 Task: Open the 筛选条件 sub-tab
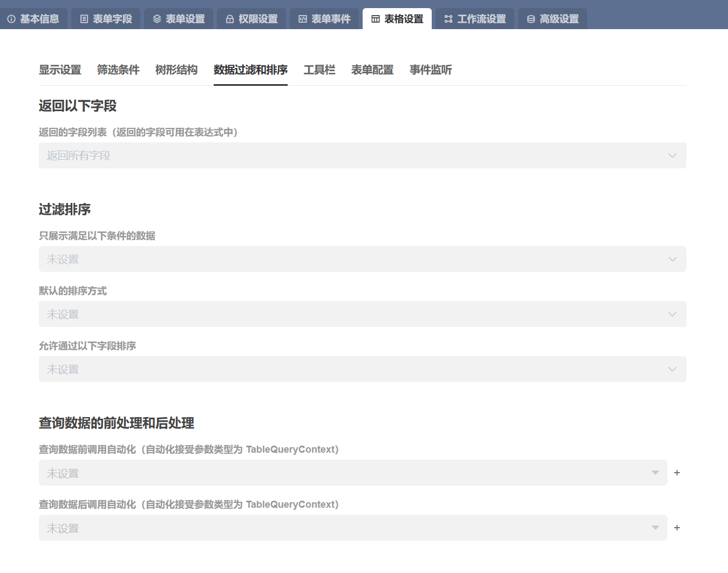tap(118, 70)
